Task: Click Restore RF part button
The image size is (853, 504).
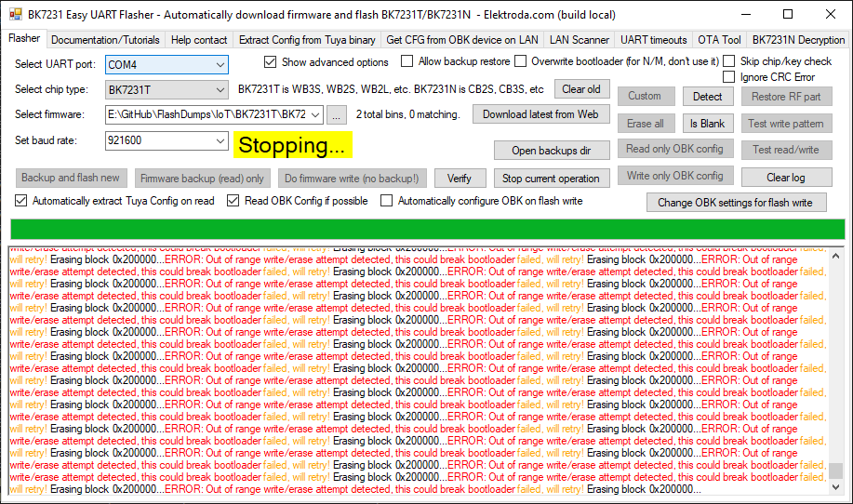Action: [787, 97]
